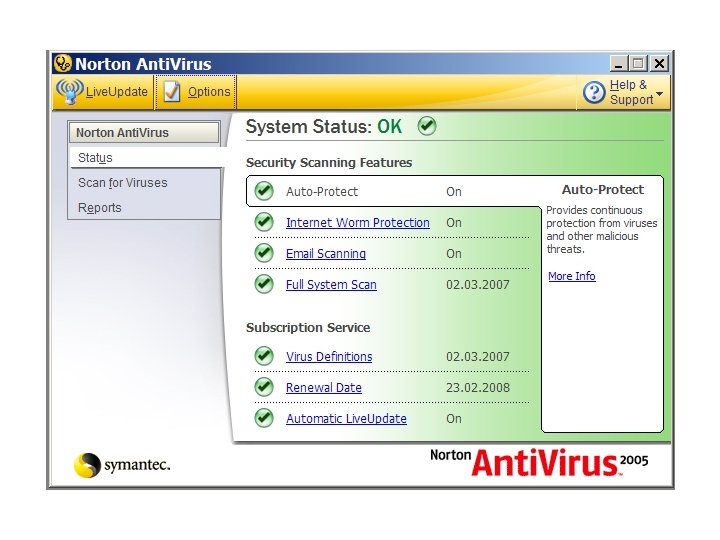Open the Internet Worm Protection link
This screenshot has height=540, width=720.
point(358,223)
